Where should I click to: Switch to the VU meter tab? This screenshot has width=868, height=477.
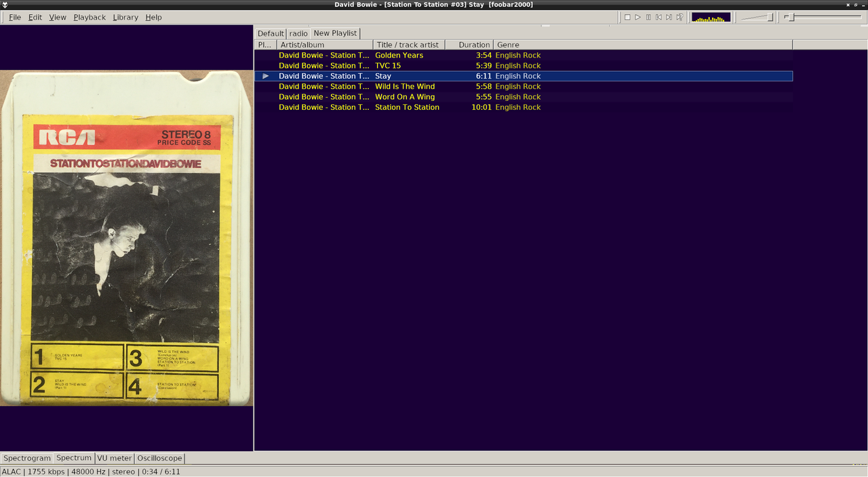[x=115, y=458]
